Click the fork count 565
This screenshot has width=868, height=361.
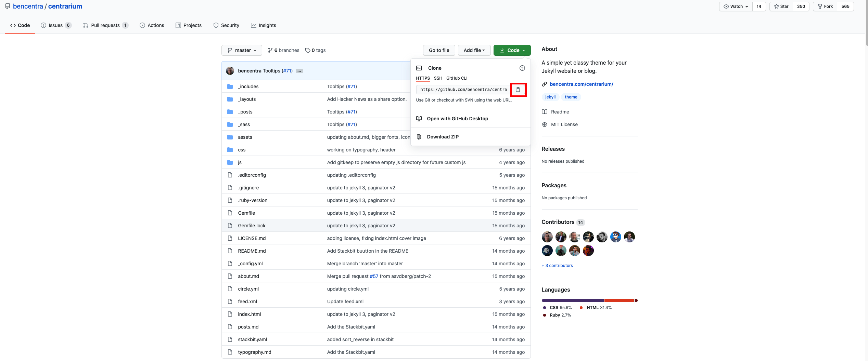coord(845,6)
